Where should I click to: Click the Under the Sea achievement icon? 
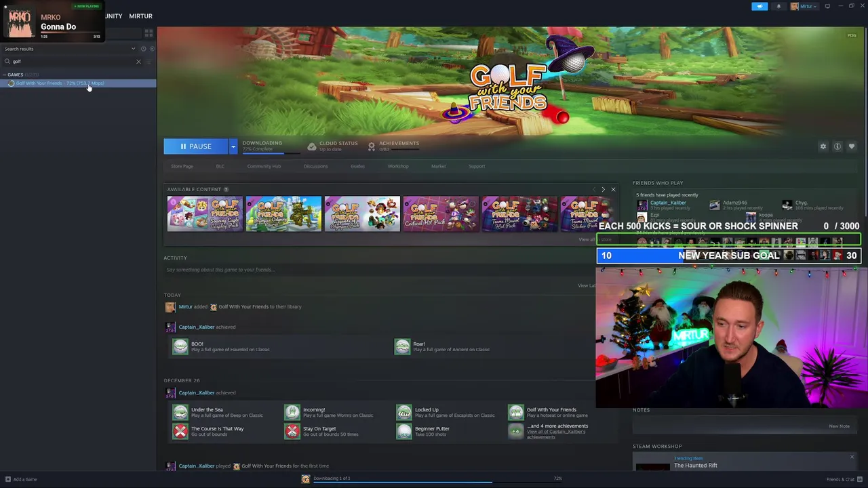click(180, 412)
